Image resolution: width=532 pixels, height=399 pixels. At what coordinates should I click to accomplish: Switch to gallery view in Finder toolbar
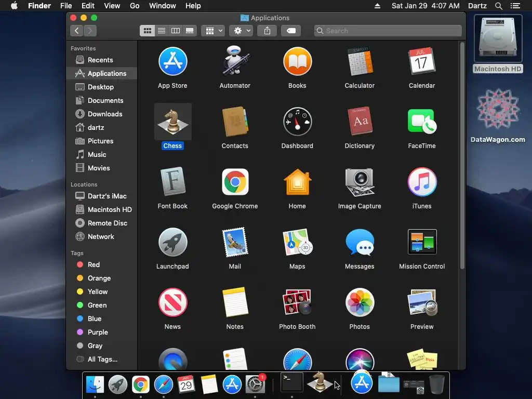pyautogui.click(x=190, y=31)
